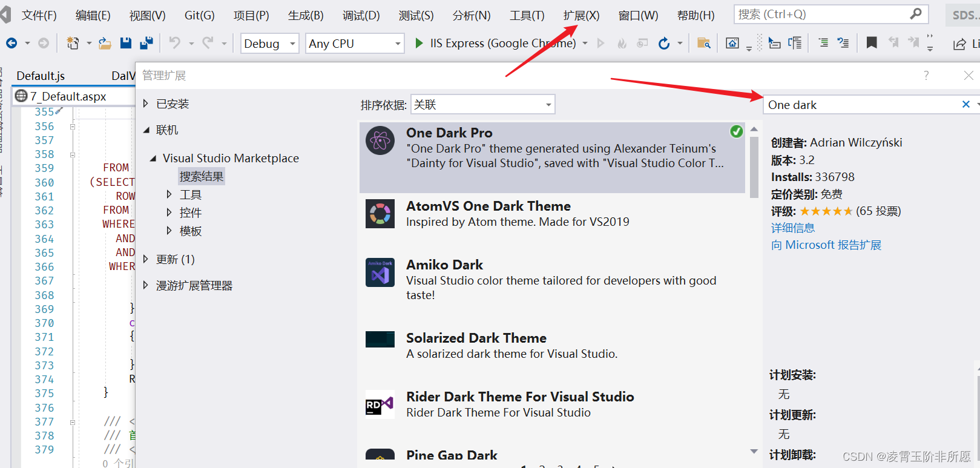Select the Amiko Dark extension title
The image size is (980, 468).
pos(445,265)
